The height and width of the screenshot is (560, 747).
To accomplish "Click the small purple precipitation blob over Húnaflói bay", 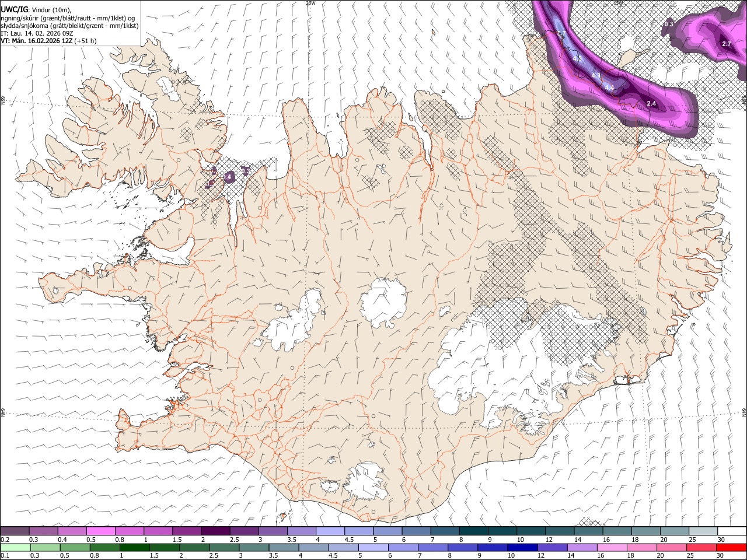I will tap(229, 176).
